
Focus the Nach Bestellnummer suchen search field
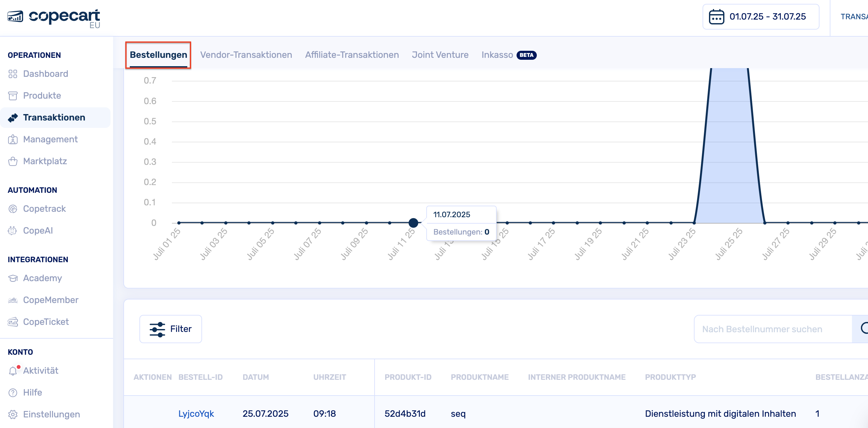(x=772, y=329)
